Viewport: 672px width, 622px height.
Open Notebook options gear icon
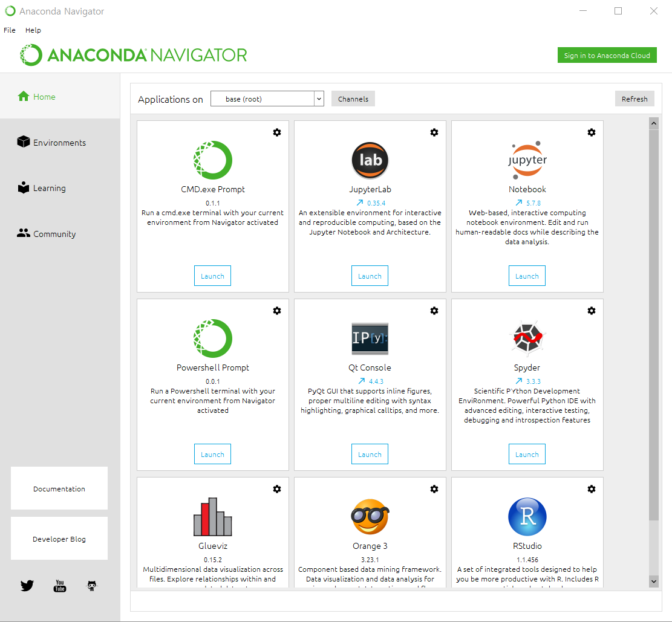point(592,132)
